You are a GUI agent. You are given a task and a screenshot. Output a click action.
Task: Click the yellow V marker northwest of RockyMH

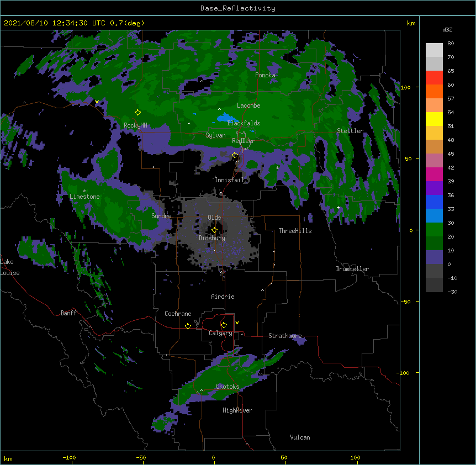pyautogui.click(x=97, y=102)
